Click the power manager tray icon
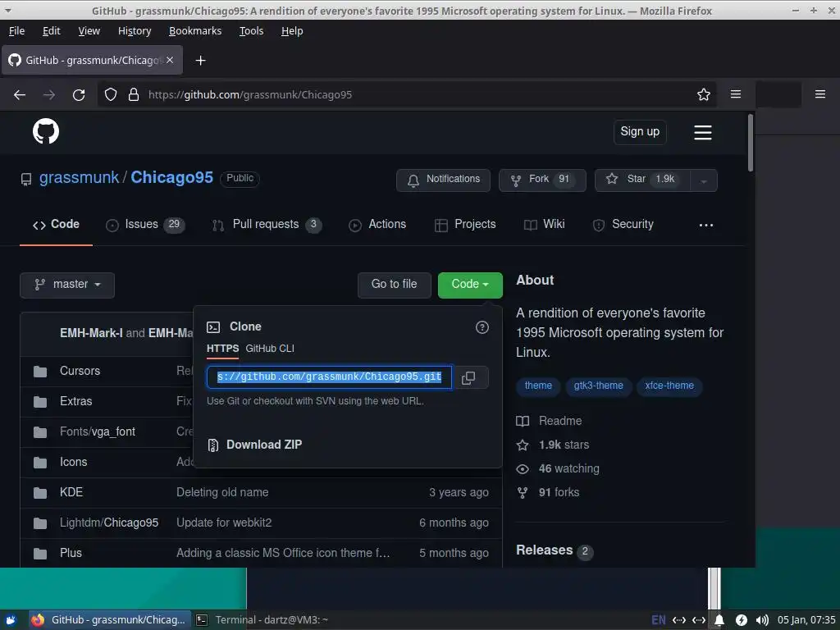840x630 pixels. pyautogui.click(x=741, y=620)
